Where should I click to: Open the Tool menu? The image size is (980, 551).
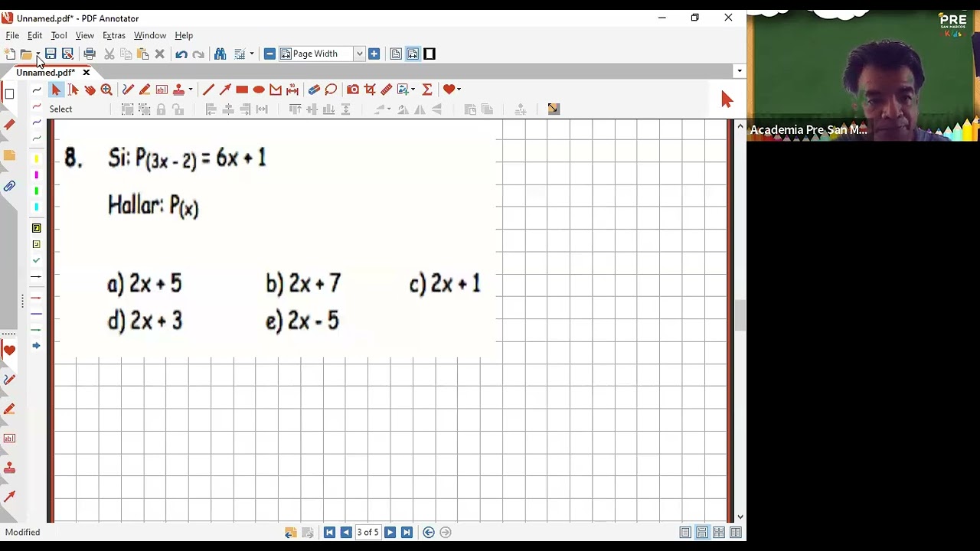pyautogui.click(x=59, y=35)
